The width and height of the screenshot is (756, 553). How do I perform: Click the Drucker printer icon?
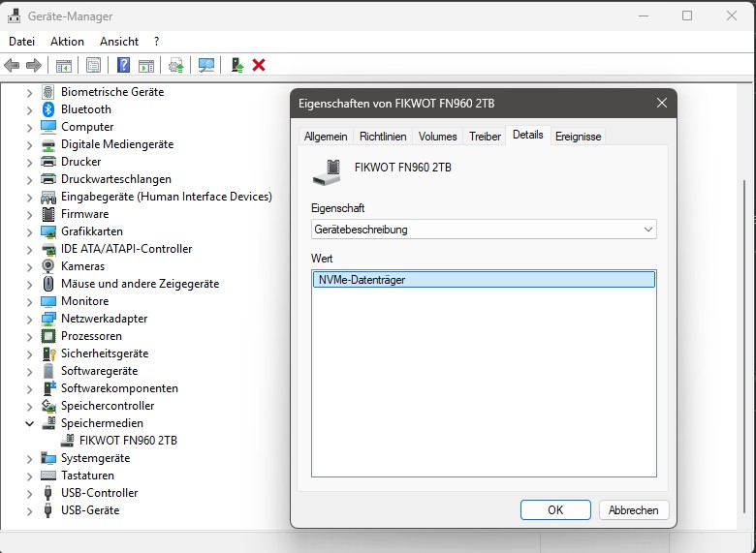(x=48, y=162)
